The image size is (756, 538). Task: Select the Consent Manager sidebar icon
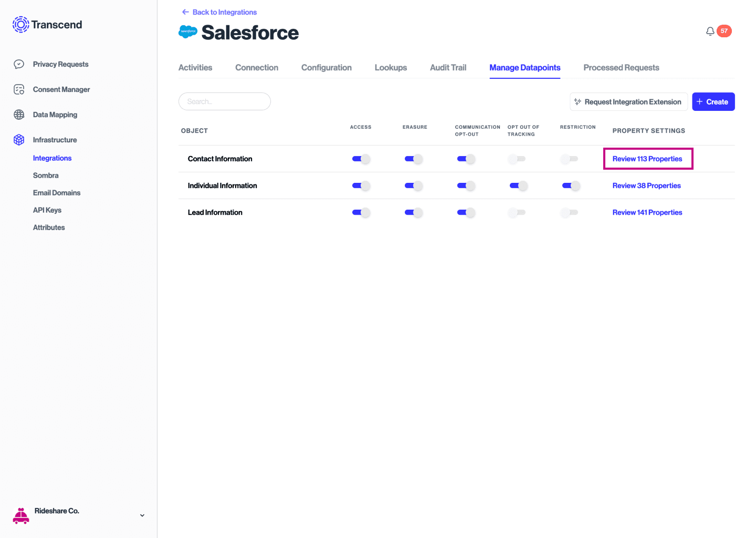point(19,89)
